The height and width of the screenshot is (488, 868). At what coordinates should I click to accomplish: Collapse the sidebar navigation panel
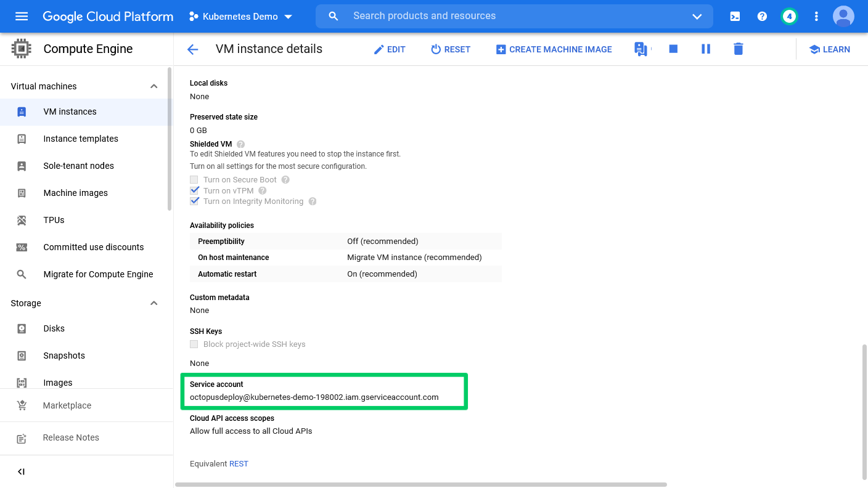point(22,472)
